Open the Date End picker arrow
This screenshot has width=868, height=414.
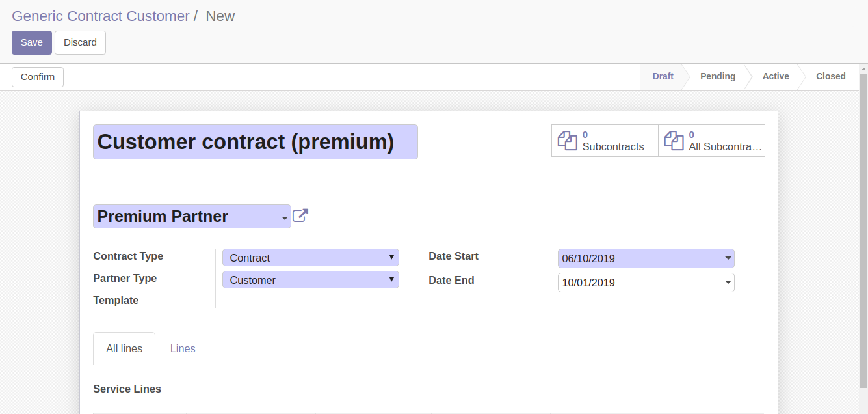pyautogui.click(x=728, y=283)
